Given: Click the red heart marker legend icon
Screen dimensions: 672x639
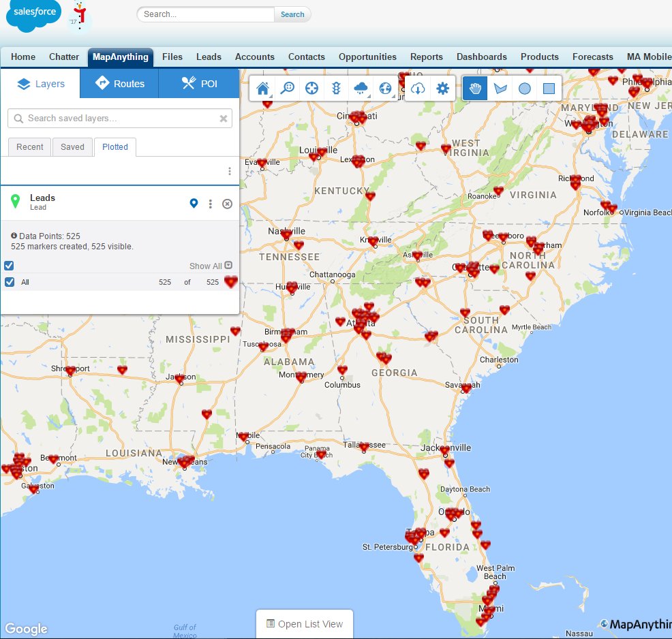Looking at the screenshot, I should pyautogui.click(x=230, y=281).
